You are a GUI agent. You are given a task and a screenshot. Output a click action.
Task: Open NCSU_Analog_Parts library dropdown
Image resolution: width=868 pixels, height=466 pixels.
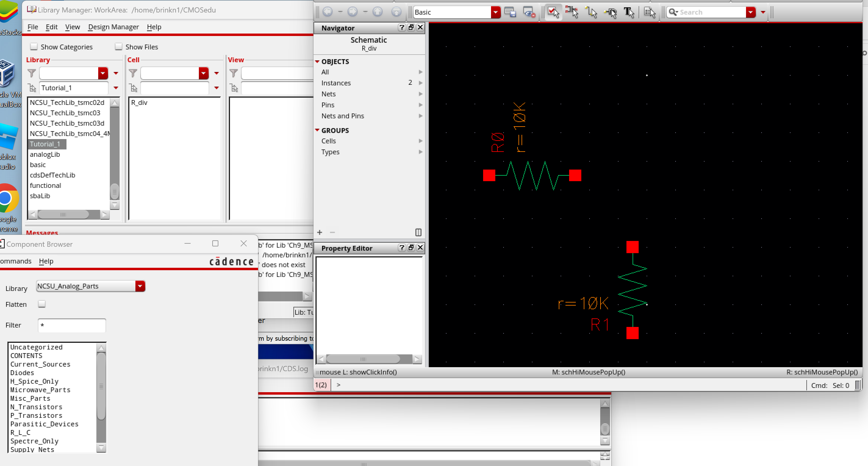[x=140, y=286]
